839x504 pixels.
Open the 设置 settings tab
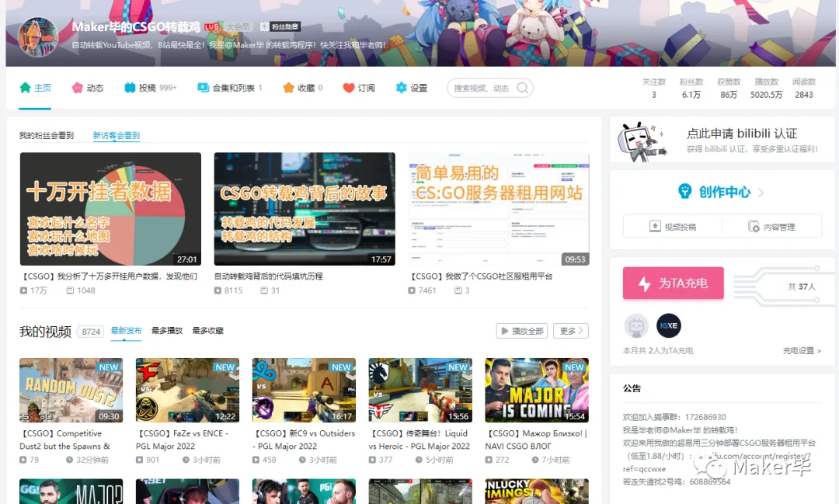[x=412, y=88]
